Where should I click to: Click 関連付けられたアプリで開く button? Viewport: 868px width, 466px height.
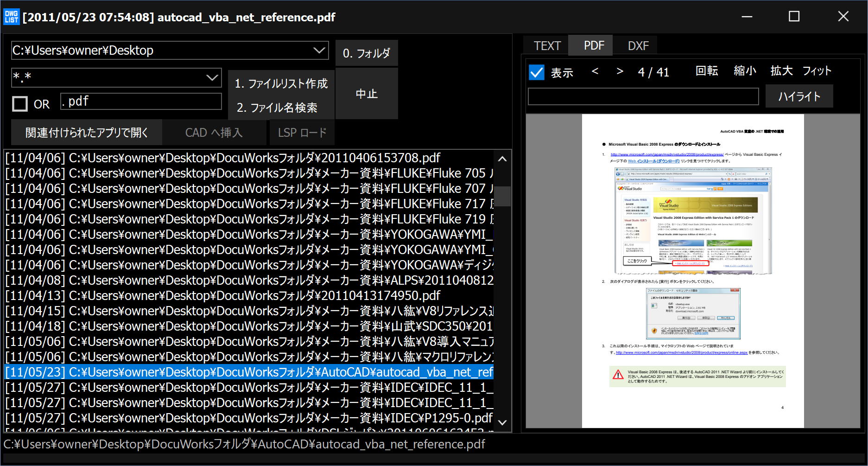coord(87,133)
